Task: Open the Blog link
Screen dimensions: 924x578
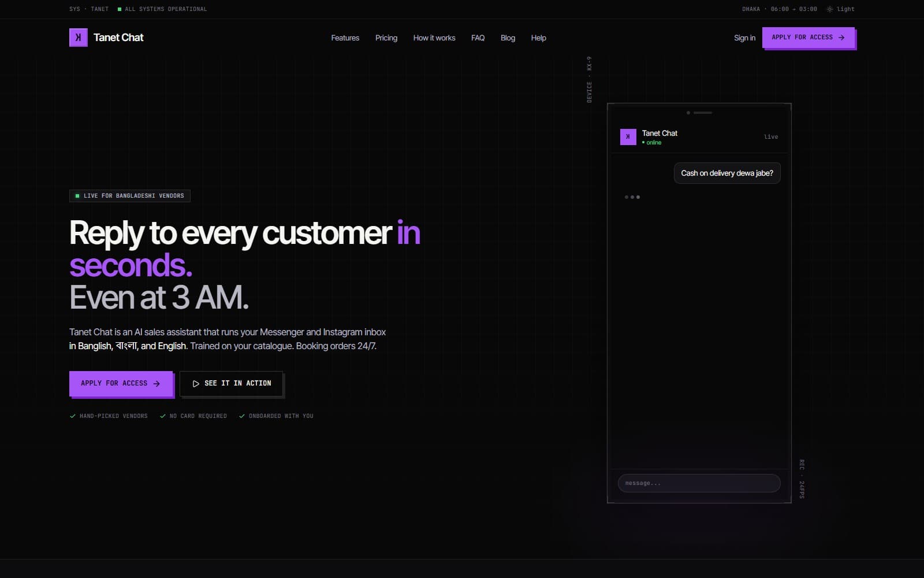Action: click(508, 38)
